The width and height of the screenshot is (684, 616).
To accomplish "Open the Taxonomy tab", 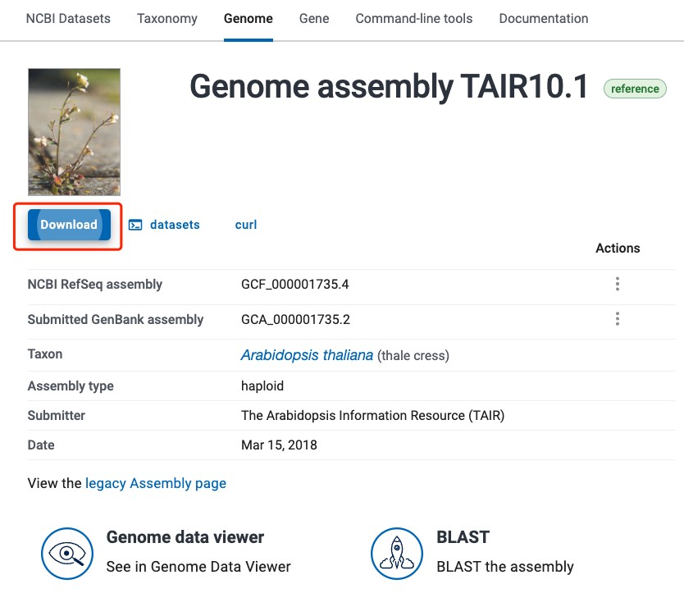I will pos(166,18).
